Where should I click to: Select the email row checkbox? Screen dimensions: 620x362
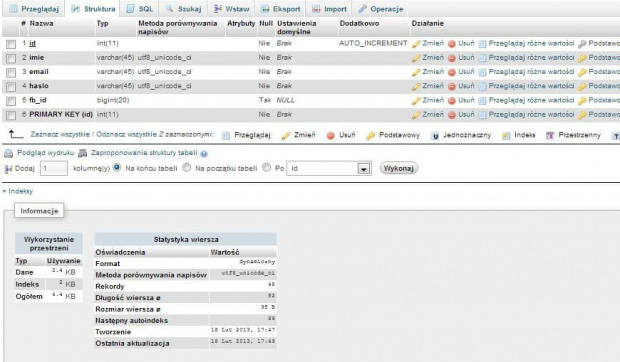pos(11,72)
